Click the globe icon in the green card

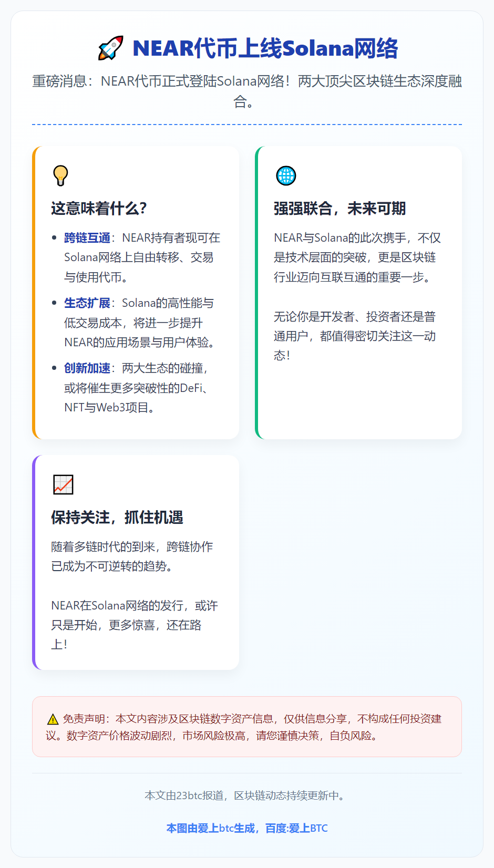[286, 175]
